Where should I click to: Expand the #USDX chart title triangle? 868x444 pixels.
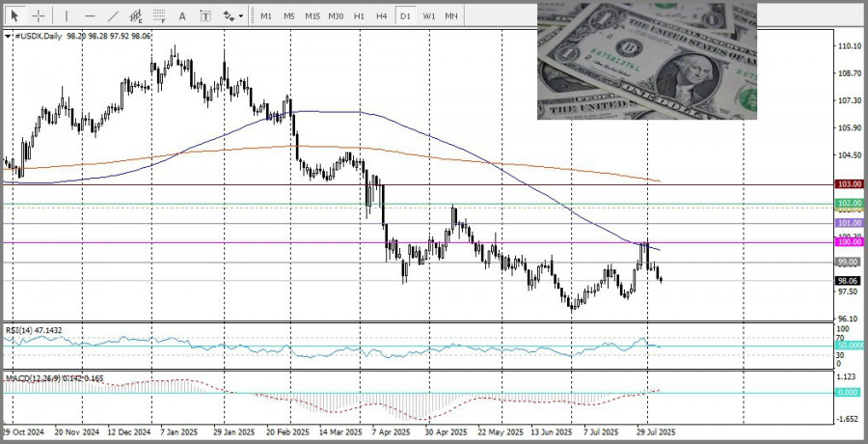tap(9, 36)
